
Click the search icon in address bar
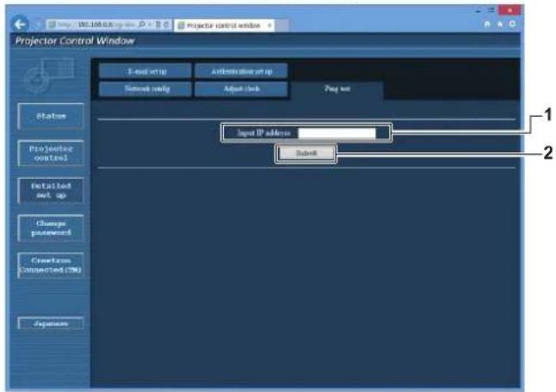(142, 24)
